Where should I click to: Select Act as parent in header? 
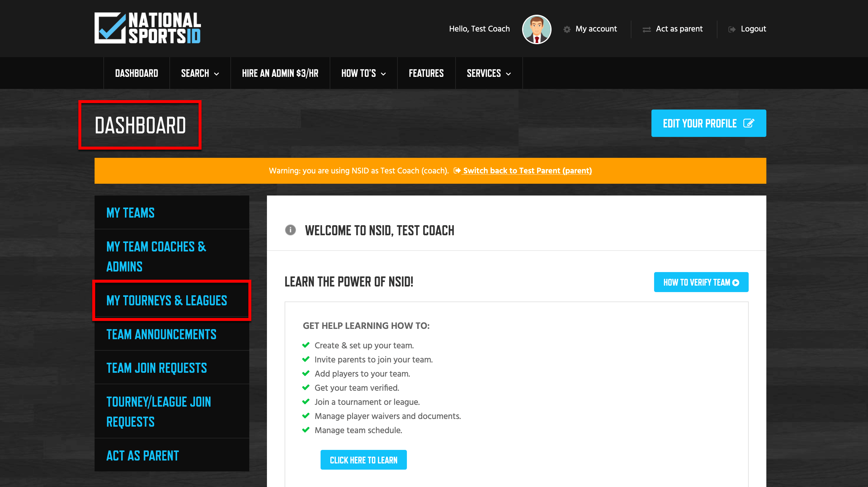click(679, 29)
